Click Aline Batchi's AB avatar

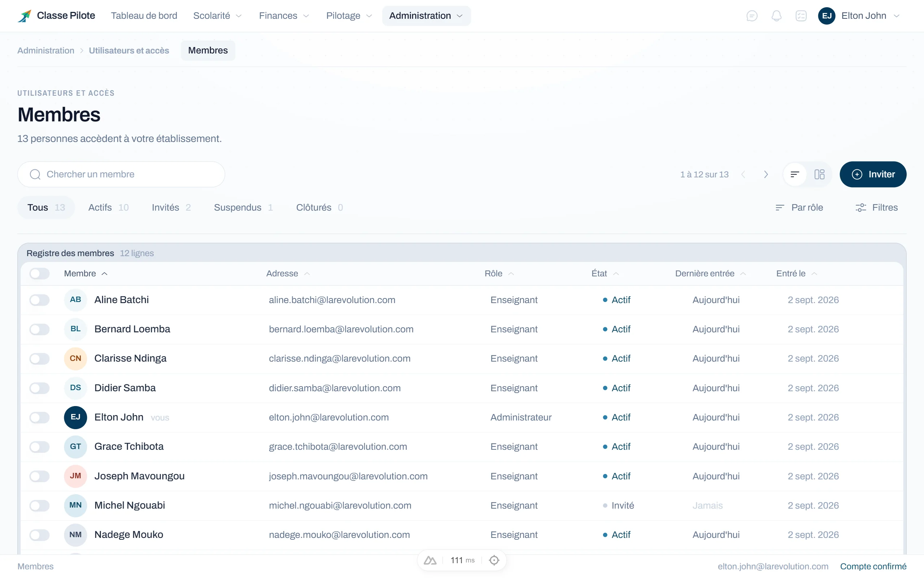click(x=75, y=300)
